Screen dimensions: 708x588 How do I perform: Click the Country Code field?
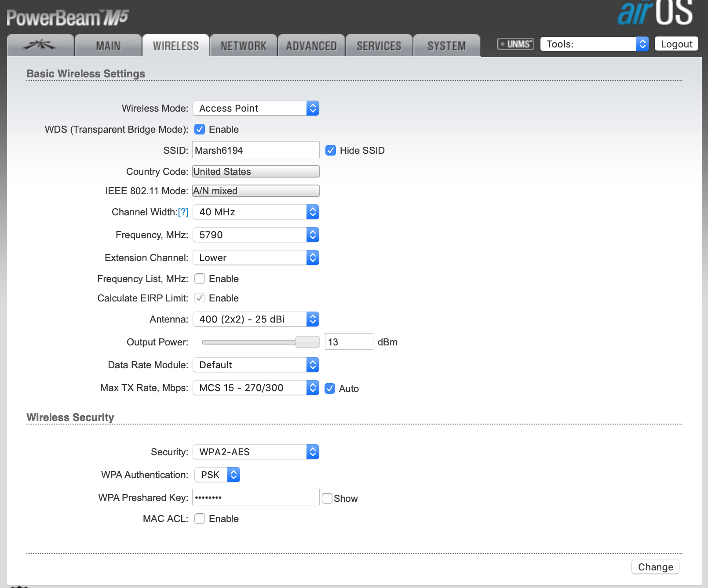(x=256, y=171)
